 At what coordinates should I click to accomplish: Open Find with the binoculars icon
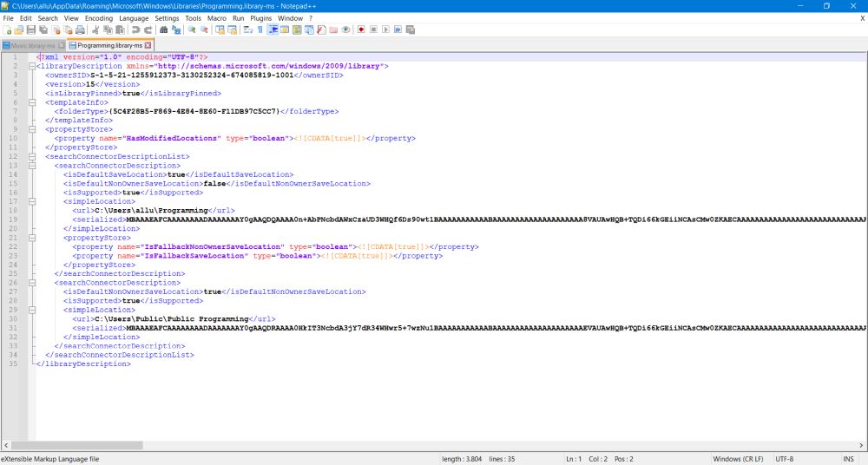(164, 29)
